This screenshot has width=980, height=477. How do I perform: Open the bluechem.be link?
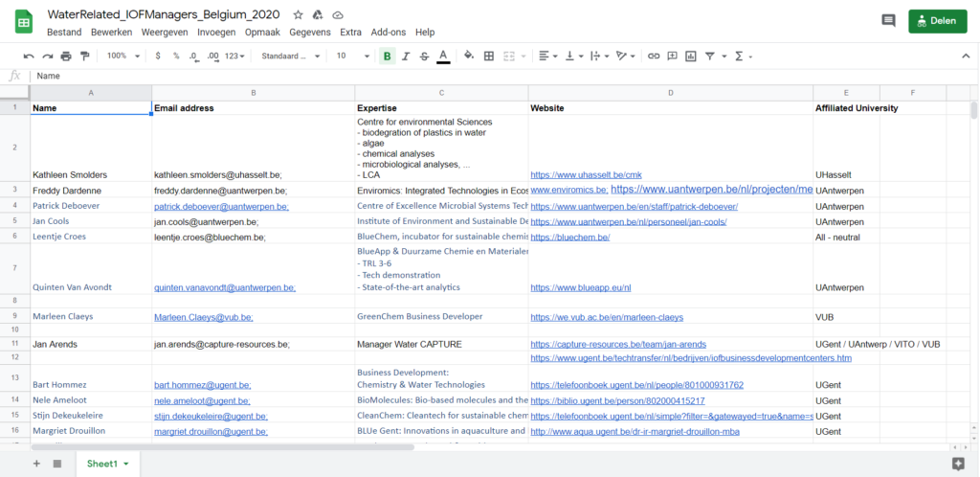[570, 237]
